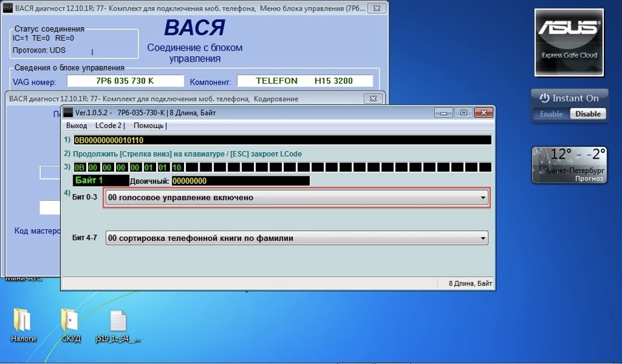
Task: Click the Байт 1 indicator
Action: click(x=101, y=181)
